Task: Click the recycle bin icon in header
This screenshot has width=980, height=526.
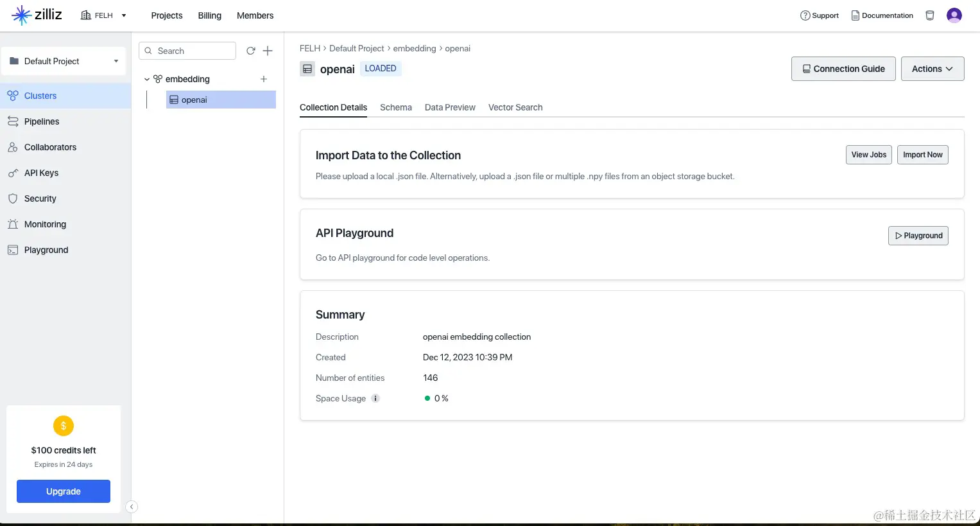Action: [x=929, y=15]
